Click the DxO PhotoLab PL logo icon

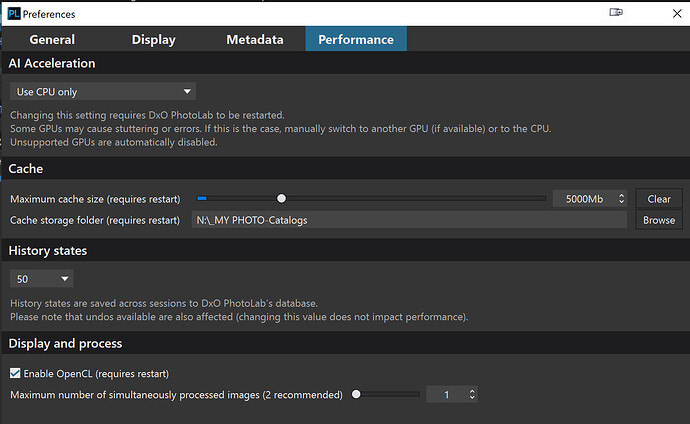pos(13,14)
